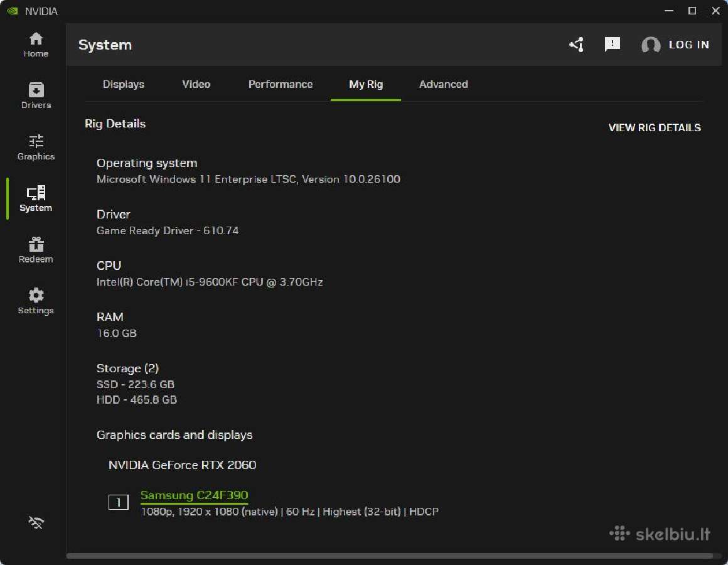728x565 pixels.
Task: Click the Storage (2) label
Action: coord(127,368)
